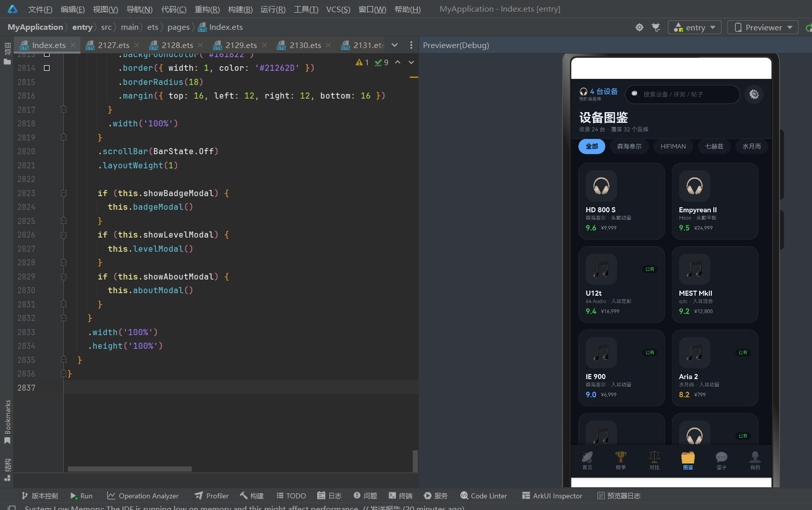Click the fold marker on line 2832
This screenshot has width=812, height=510.
click(x=64, y=318)
